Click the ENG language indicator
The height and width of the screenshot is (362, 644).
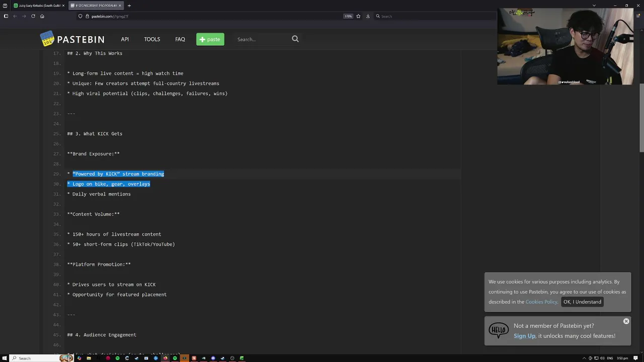pyautogui.click(x=610, y=358)
